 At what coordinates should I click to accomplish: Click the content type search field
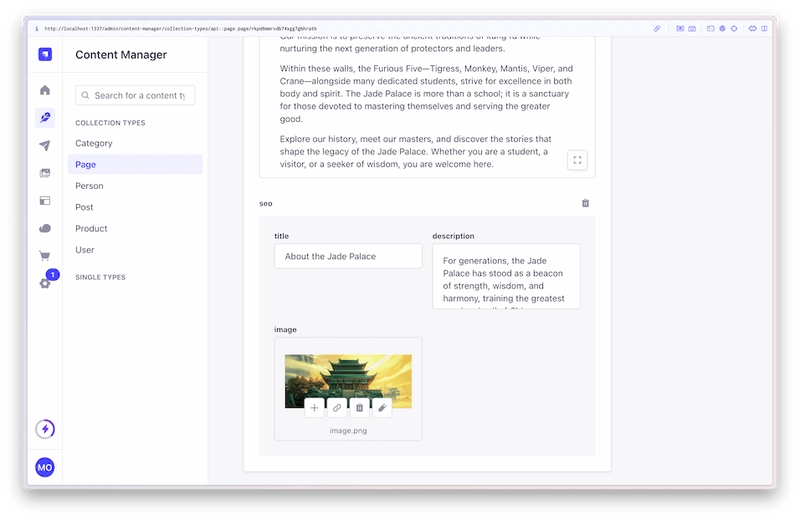(137, 96)
